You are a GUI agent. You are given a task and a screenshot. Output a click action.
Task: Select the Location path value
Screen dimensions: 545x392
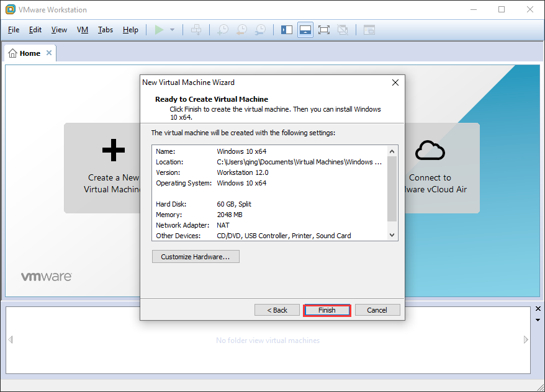(299, 162)
